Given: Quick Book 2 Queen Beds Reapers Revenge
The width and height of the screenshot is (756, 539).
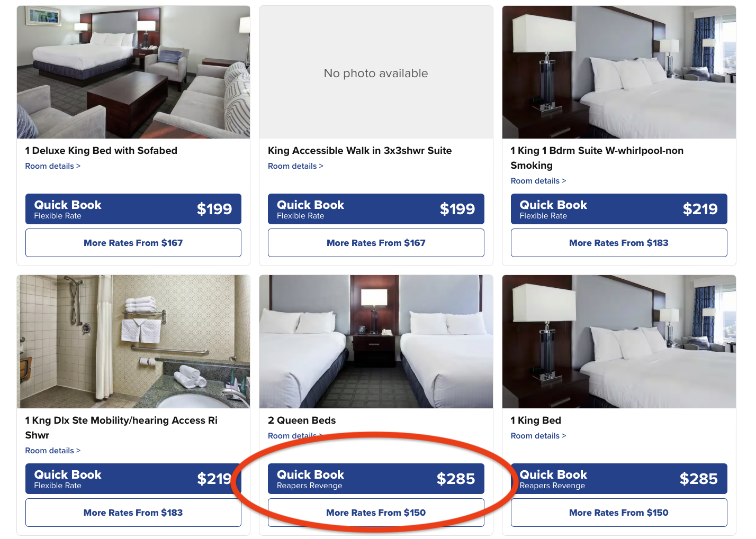Looking at the screenshot, I should pyautogui.click(x=376, y=479).
